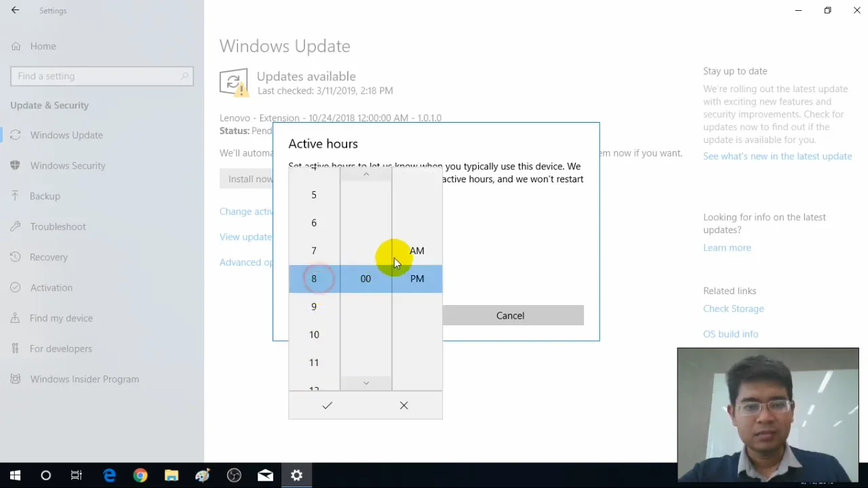Click the Advanced options link
868x488 pixels.
tap(245, 262)
